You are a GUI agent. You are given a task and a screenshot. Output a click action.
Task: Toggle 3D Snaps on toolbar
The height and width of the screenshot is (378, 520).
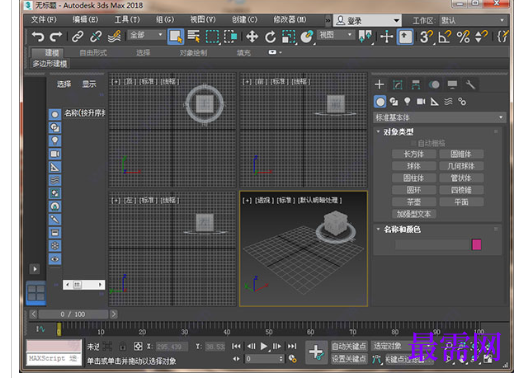(426, 37)
